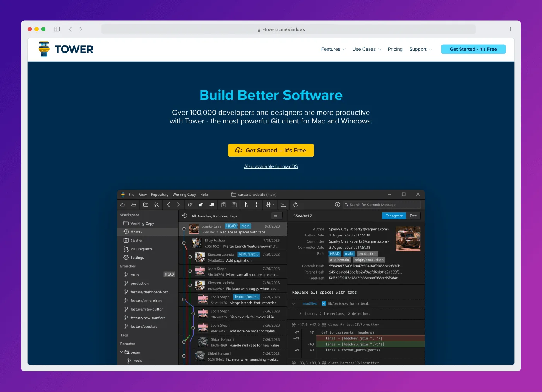This screenshot has height=392, width=542.
Task: Select the Stashes item in Workspace
Action: coord(148,240)
